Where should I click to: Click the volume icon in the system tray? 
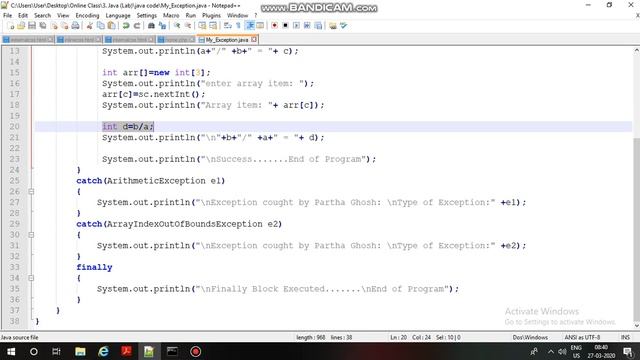[562, 352]
